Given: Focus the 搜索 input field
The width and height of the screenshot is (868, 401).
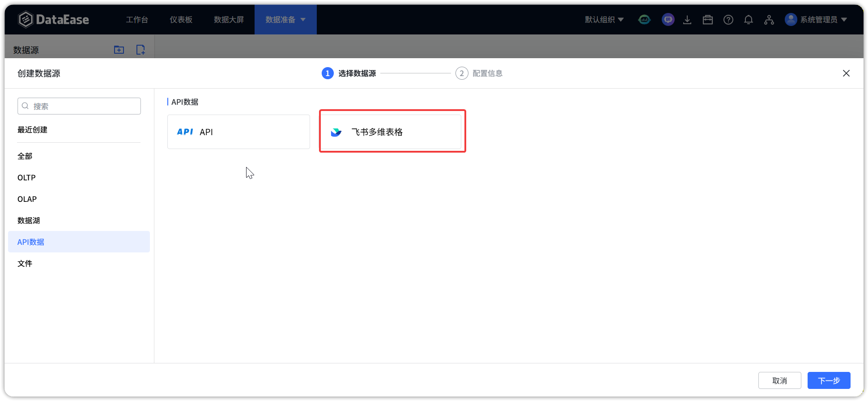Looking at the screenshot, I should [79, 106].
